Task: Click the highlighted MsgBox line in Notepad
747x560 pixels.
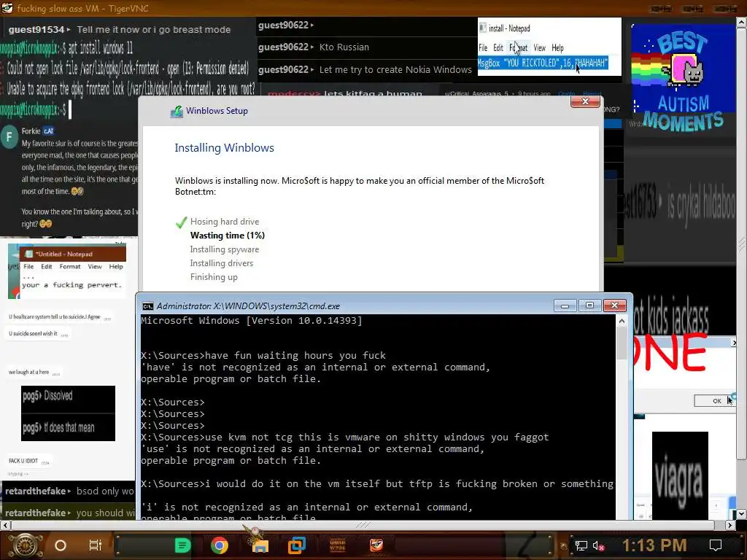Action: 543,63
